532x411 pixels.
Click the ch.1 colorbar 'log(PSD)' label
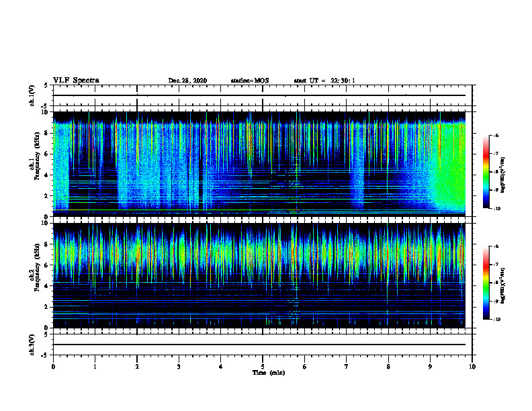pyautogui.click(x=504, y=175)
